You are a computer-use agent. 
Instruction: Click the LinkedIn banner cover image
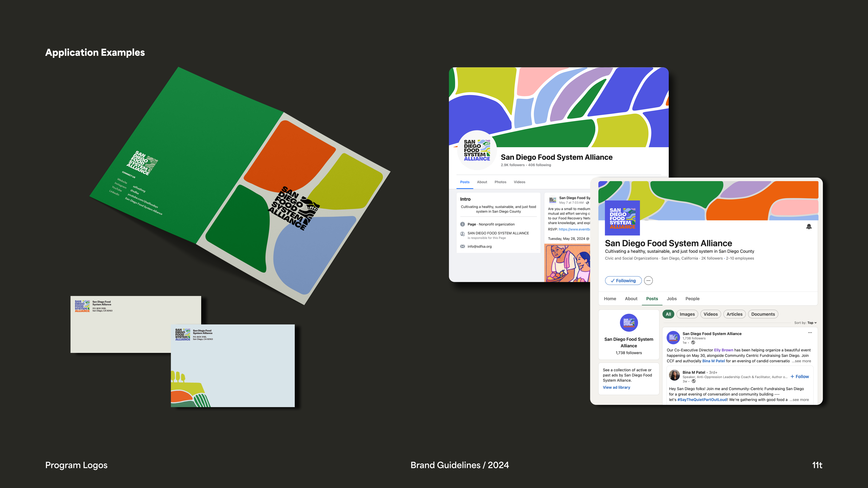tap(708, 201)
